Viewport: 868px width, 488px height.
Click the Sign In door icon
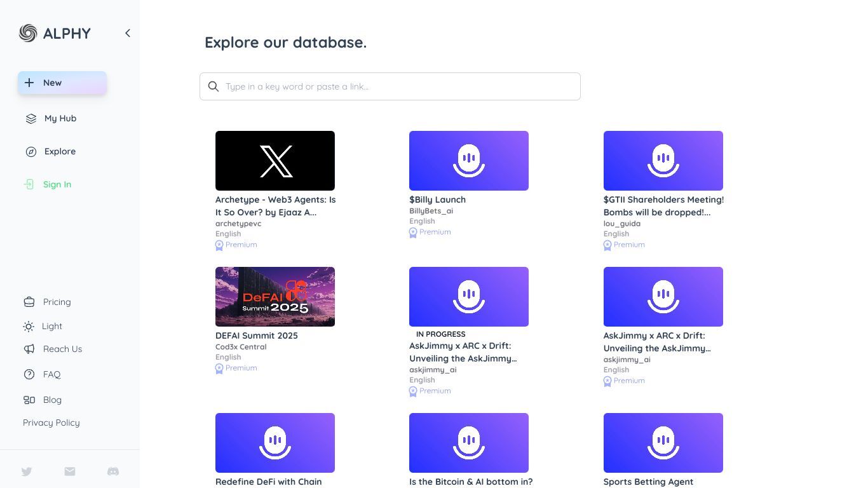29,184
